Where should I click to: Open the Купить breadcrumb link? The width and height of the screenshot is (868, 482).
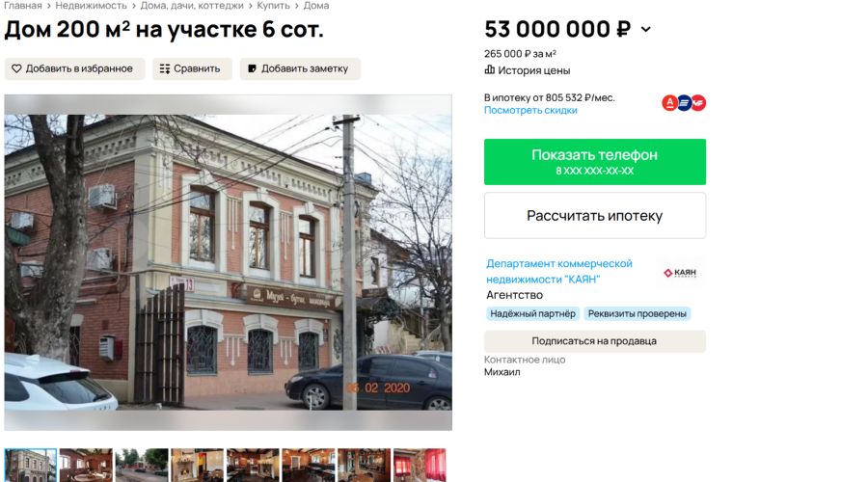[x=273, y=6]
